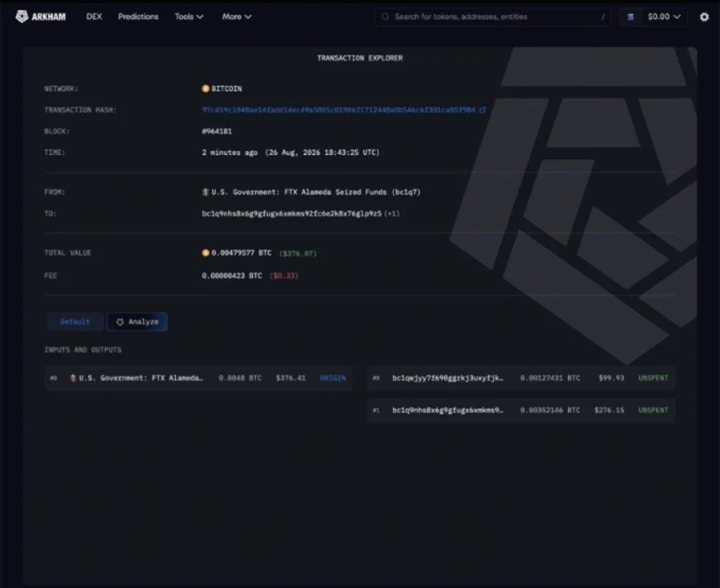720x588 pixels.
Task: Click the external link icon beside the hash
Action: coord(482,110)
